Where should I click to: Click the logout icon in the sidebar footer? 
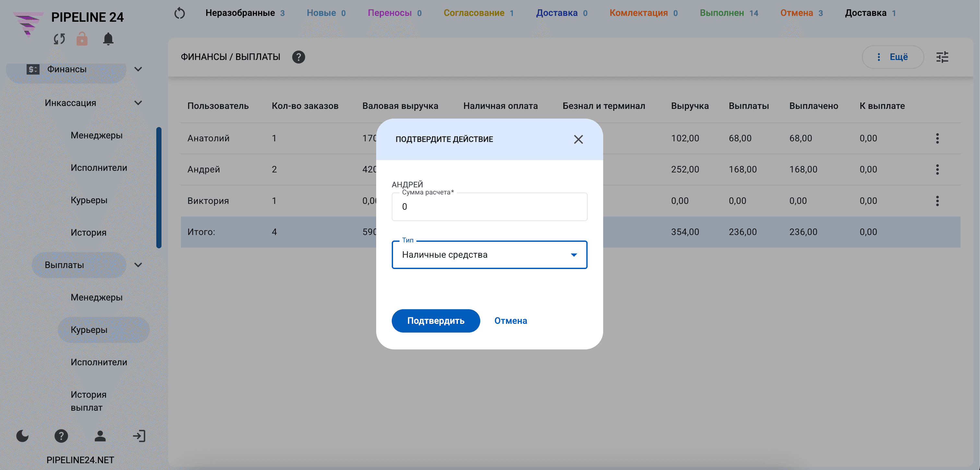point(139,436)
